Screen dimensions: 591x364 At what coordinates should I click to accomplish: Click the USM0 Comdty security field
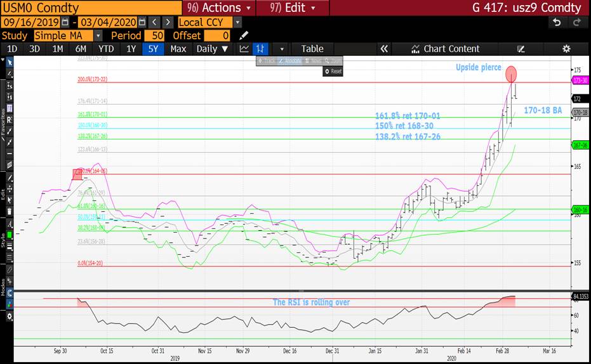(91, 8)
